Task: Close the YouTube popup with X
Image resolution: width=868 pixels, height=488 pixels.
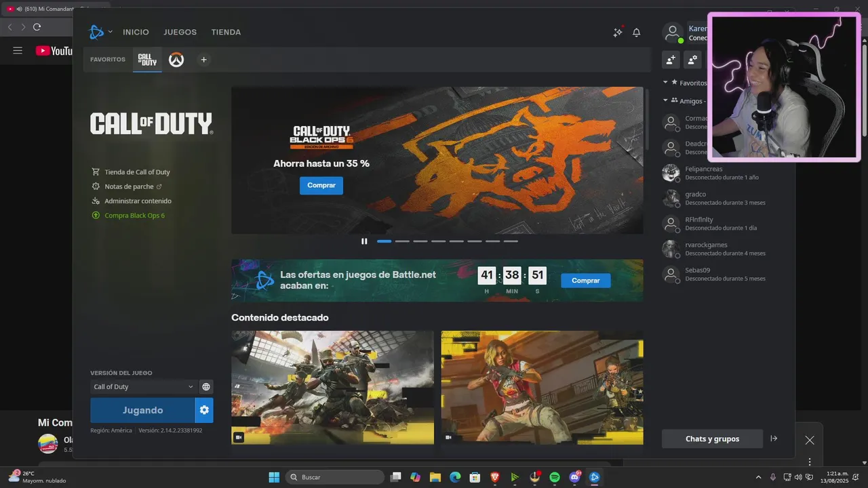Action: click(x=810, y=440)
